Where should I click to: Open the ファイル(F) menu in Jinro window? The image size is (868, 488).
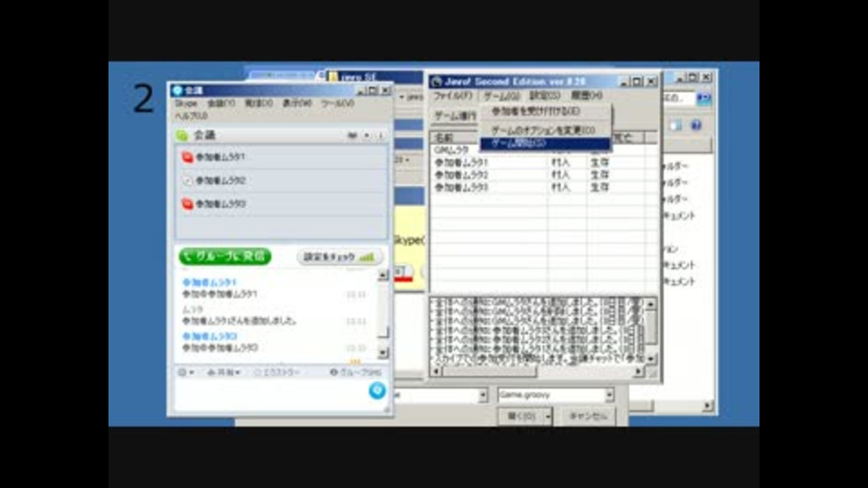tap(452, 97)
